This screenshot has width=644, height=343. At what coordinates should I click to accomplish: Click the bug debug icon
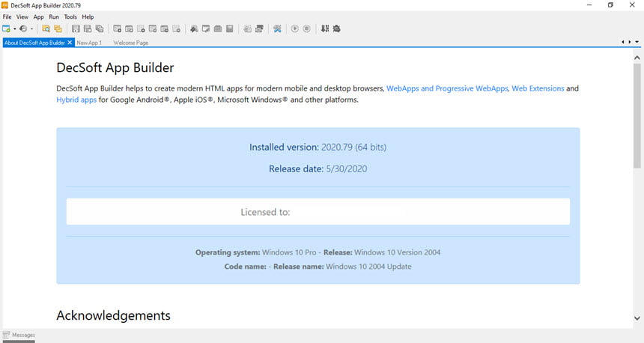(x=337, y=28)
